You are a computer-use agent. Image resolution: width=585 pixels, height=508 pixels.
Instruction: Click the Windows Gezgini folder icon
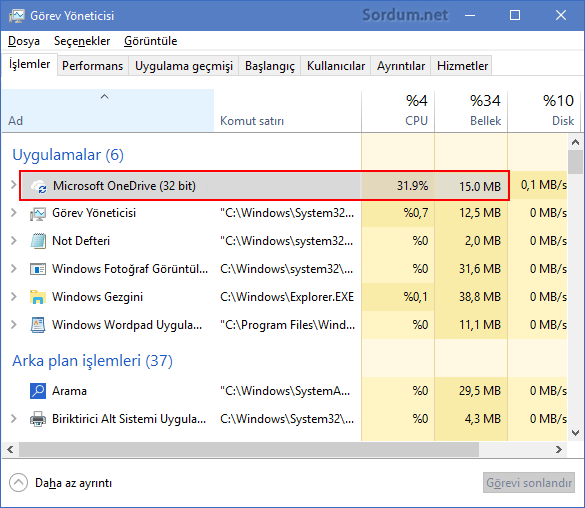click(x=38, y=297)
